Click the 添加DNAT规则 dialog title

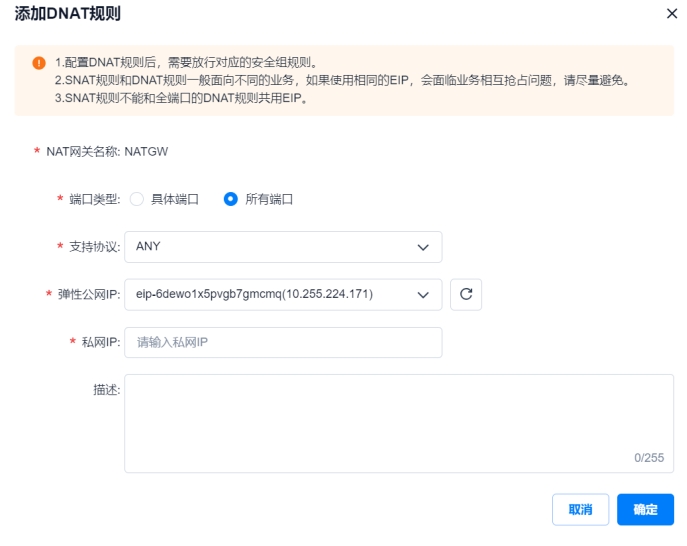click(x=67, y=14)
